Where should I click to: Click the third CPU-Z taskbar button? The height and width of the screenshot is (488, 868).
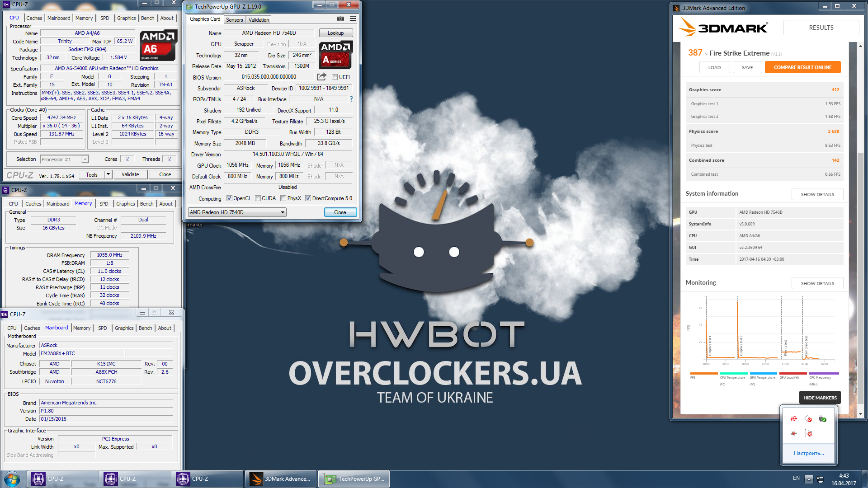click(x=208, y=479)
